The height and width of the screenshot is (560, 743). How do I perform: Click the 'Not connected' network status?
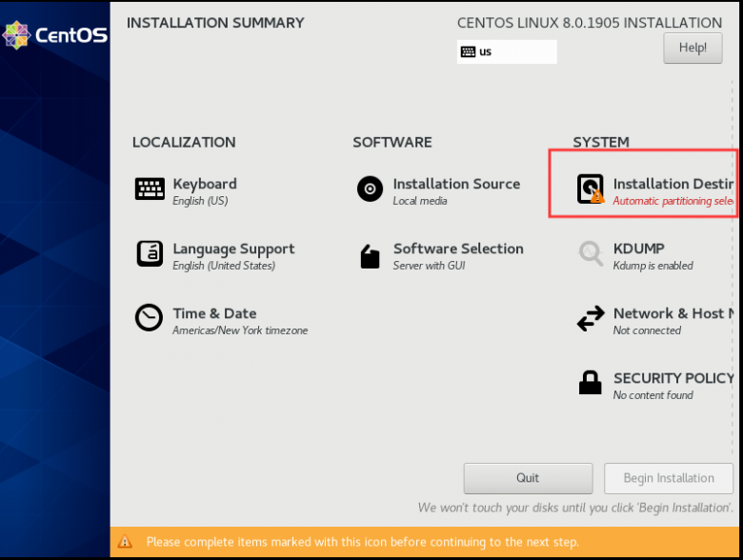point(647,330)
